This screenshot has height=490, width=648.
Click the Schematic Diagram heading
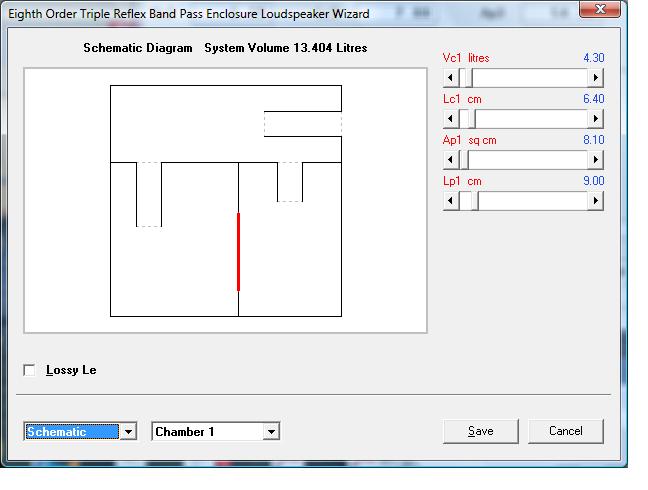(x=138, y=48)
